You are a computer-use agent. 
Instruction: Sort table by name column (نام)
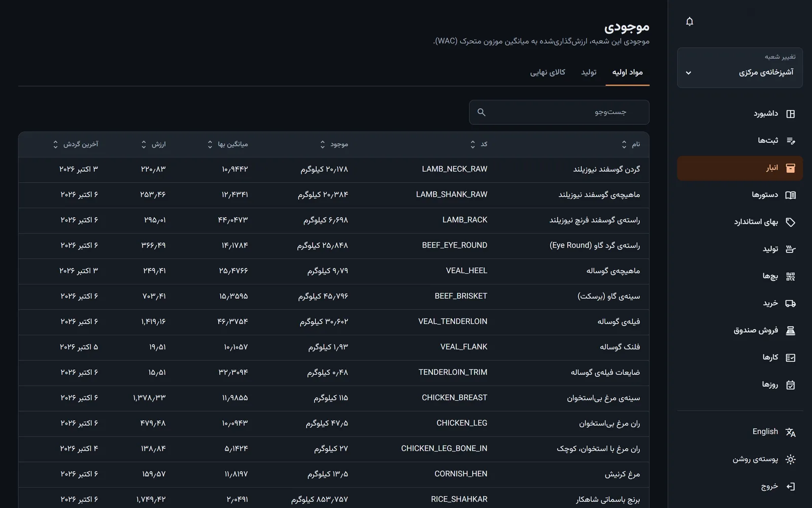(x=631, y=144)
